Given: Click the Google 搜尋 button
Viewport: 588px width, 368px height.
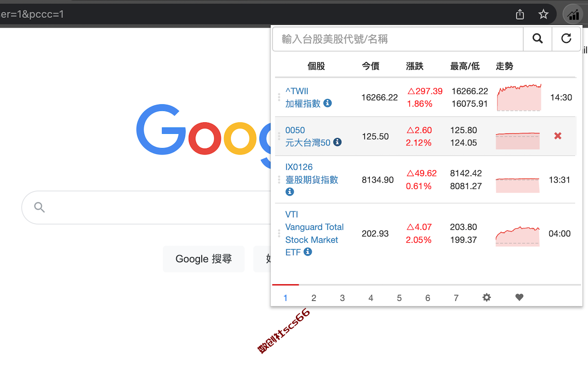Looking at the screenshot, I should (204, 259).
